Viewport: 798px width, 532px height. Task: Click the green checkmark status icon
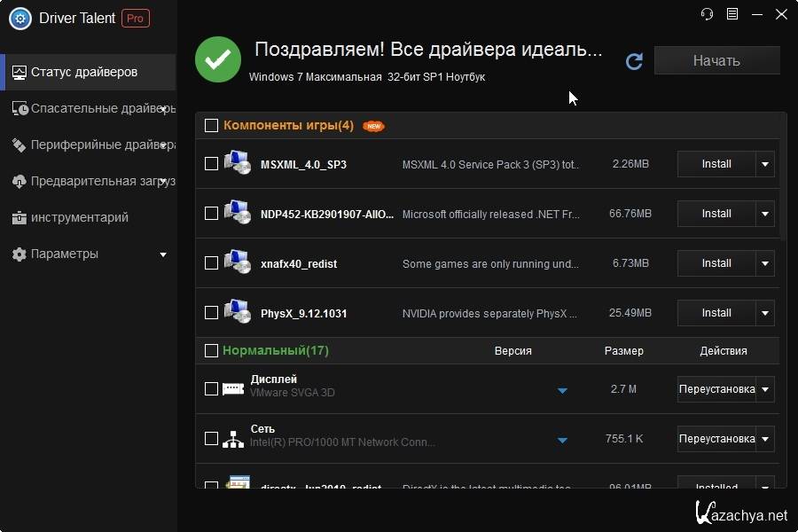point(218,59)
